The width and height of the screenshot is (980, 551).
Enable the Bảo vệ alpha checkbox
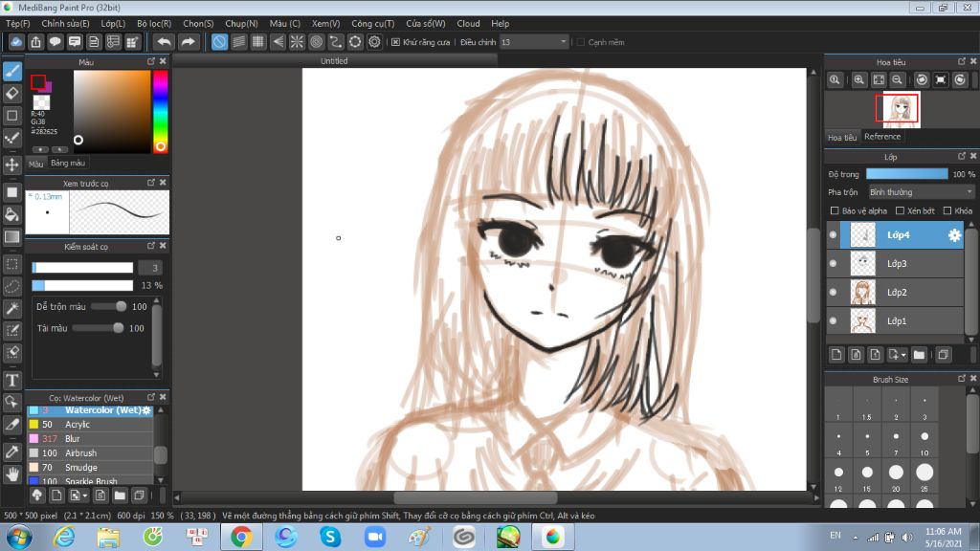click(835, 210)
